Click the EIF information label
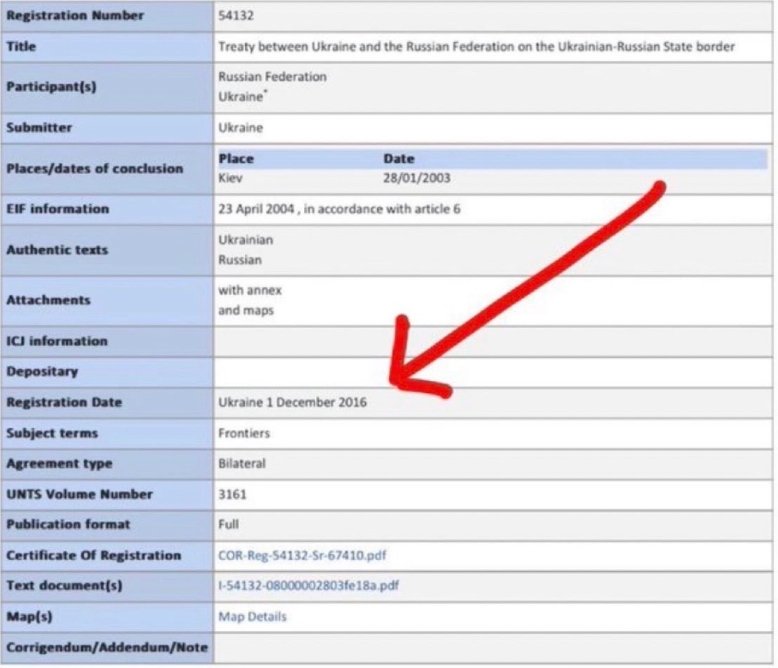Viewport: 778px width, 668px height. (58, 209)
